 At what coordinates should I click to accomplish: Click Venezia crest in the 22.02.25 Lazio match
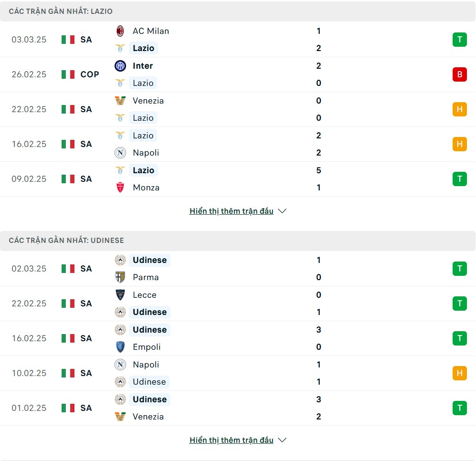(x=120, y=100)
